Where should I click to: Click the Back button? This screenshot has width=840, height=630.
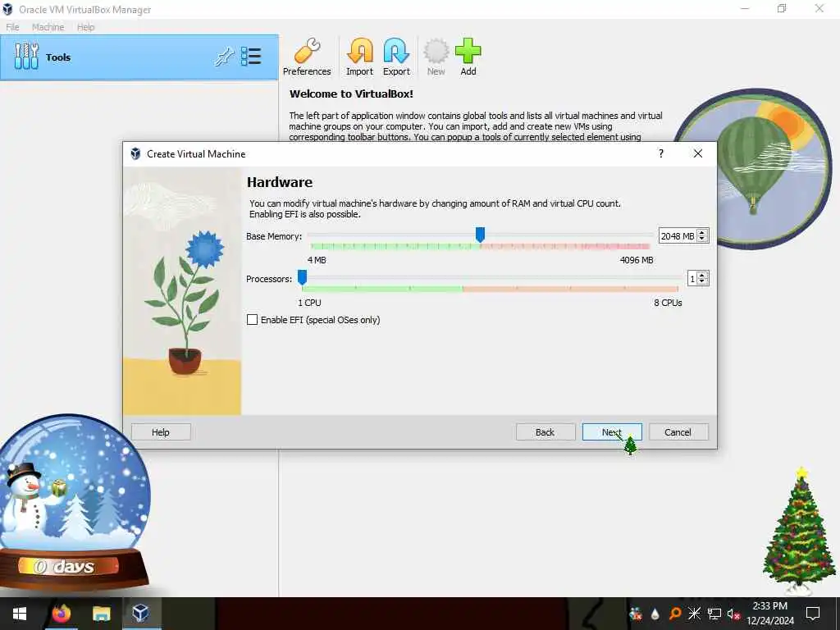[x=546, y=432]
